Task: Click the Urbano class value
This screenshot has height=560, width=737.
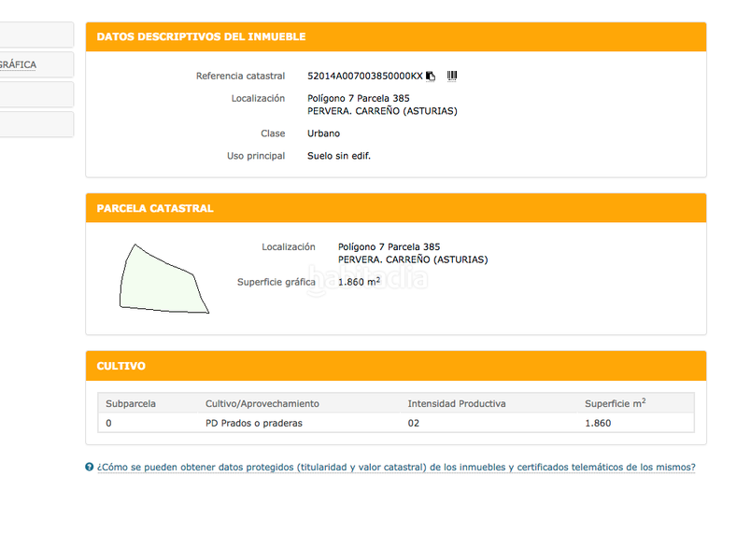Action: (x=323, y=133)
